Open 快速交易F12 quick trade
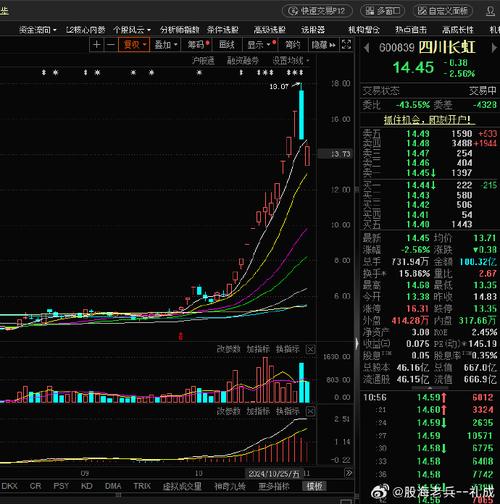The width and height of the screenshot is (500, 504). click(x=317, y=11)
